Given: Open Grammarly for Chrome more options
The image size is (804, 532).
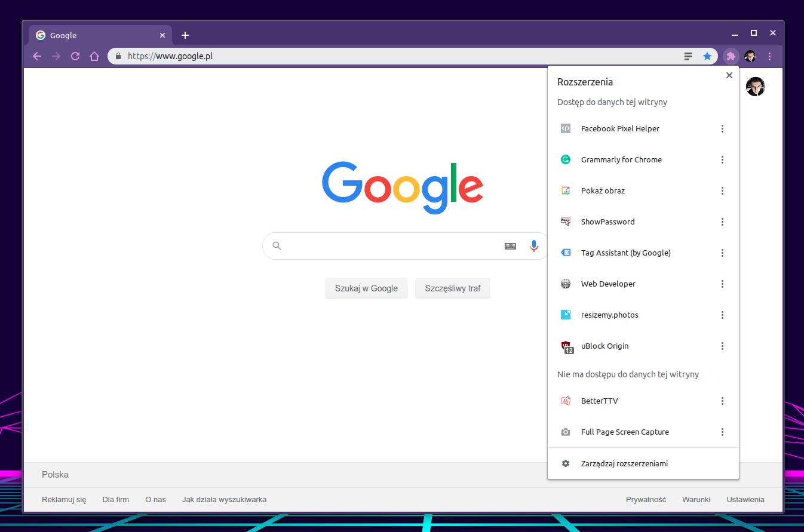Looking at the screenshot, I should click(x=722, y=159).
